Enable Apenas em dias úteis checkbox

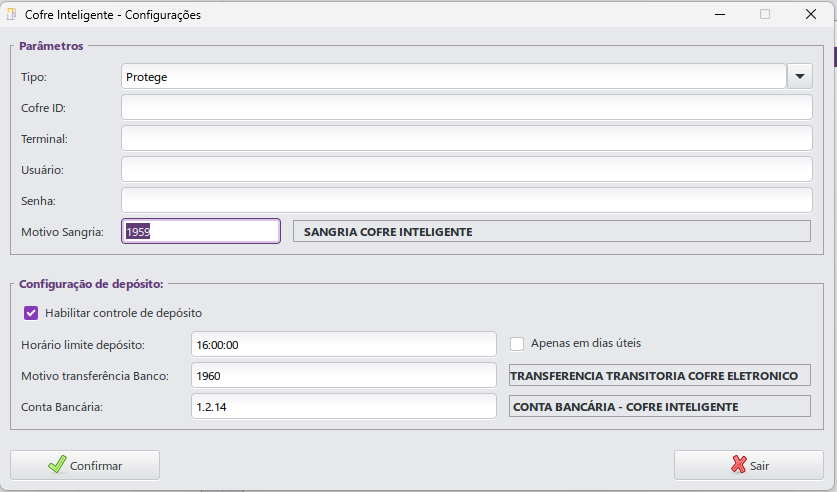[x=517, y=344]
